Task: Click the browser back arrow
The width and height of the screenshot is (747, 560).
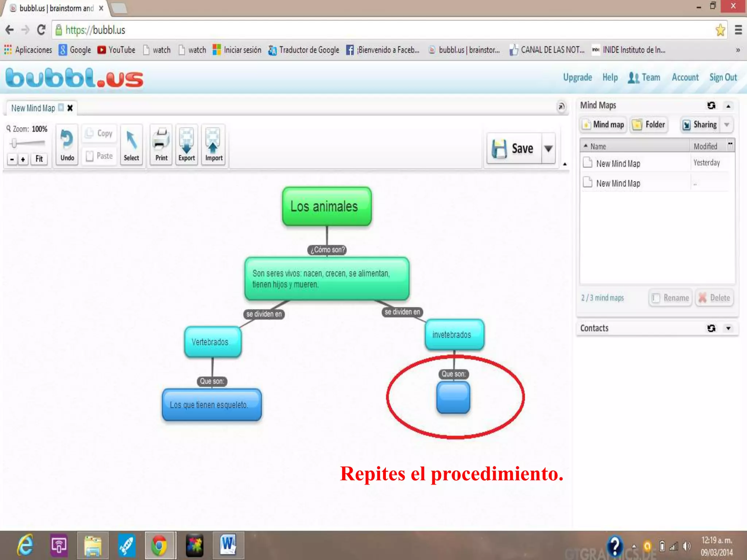Action: (x=10, y=30)
